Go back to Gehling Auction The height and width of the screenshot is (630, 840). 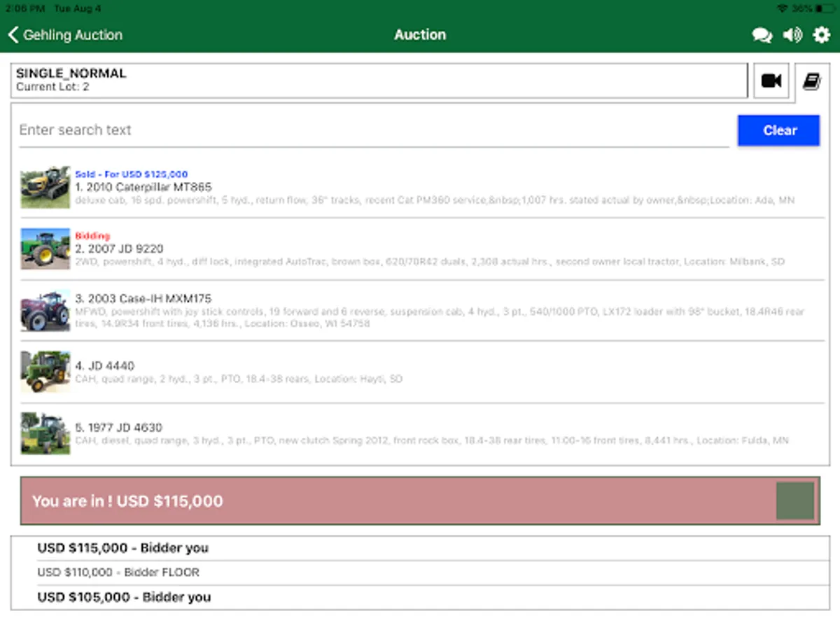pos(65,35)
